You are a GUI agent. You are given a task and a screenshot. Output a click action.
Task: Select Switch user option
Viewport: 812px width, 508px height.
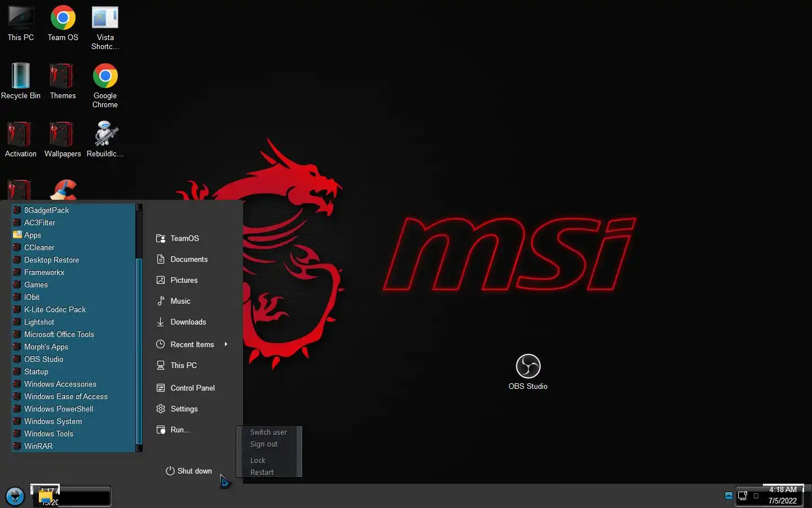[268, 432]
